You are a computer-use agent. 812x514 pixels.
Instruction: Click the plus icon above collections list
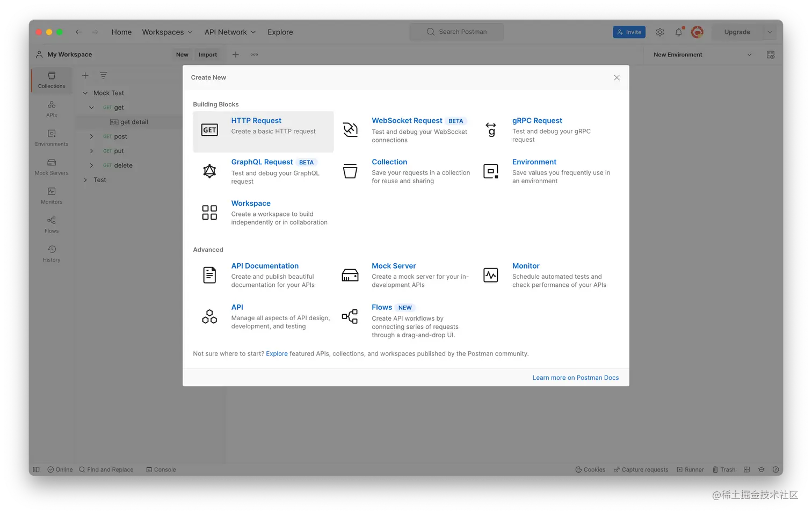[x=85, y=76]
